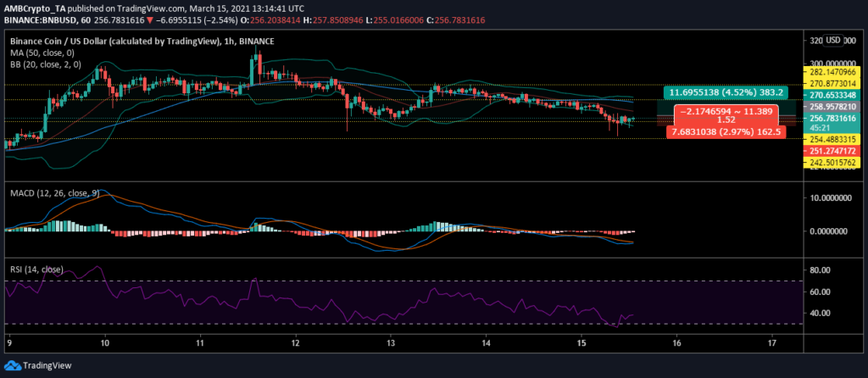Click the 256.7831616 current price label

pyautogui.click(x=831, y=118)
